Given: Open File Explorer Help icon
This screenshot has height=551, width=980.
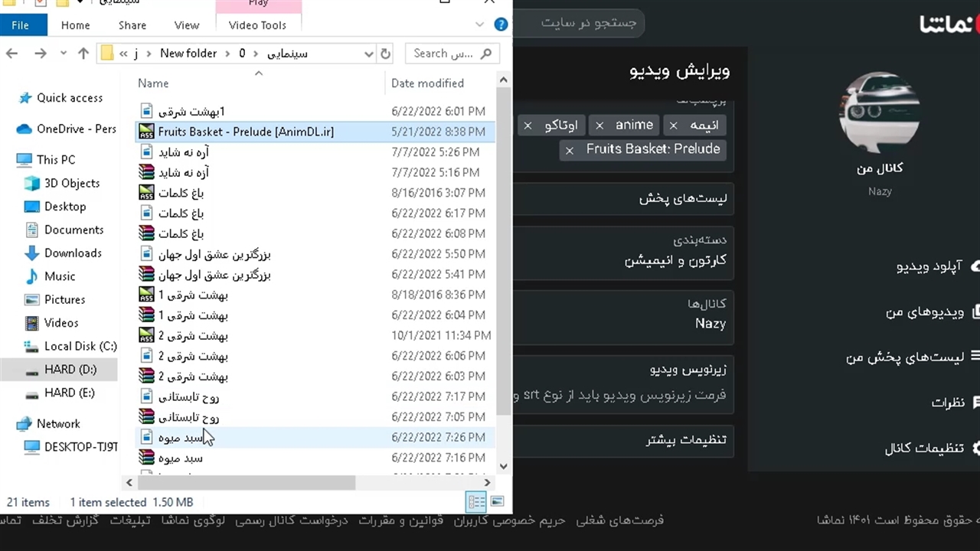Looking at the screenshot, I should [x=501, y=24].
